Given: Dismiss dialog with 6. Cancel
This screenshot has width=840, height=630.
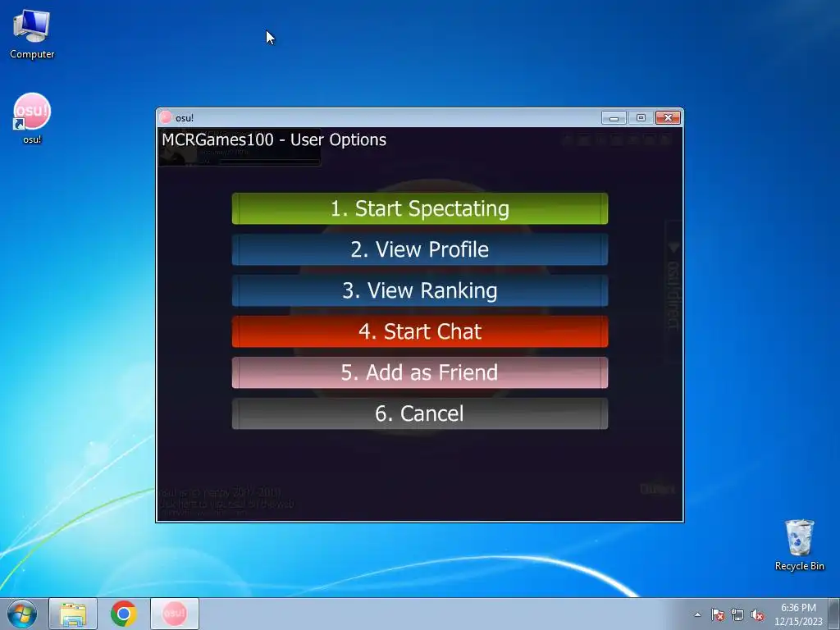Looking at the screenshot, I should click(419, 413).
